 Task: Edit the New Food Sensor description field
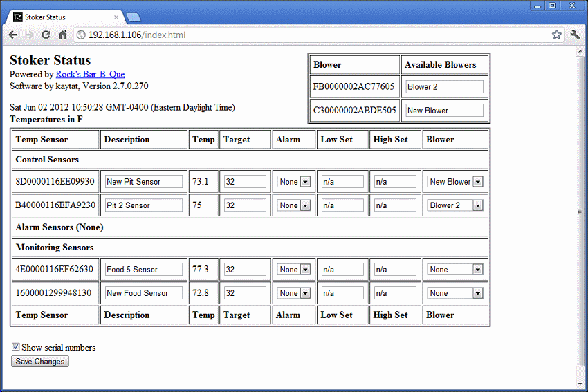click(x=144, y=293)
